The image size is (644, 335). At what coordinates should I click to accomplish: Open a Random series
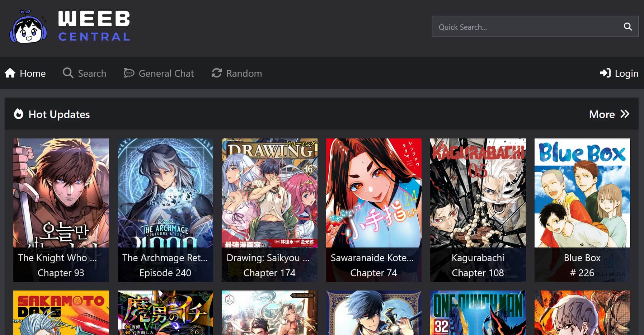tap(236, 73)
